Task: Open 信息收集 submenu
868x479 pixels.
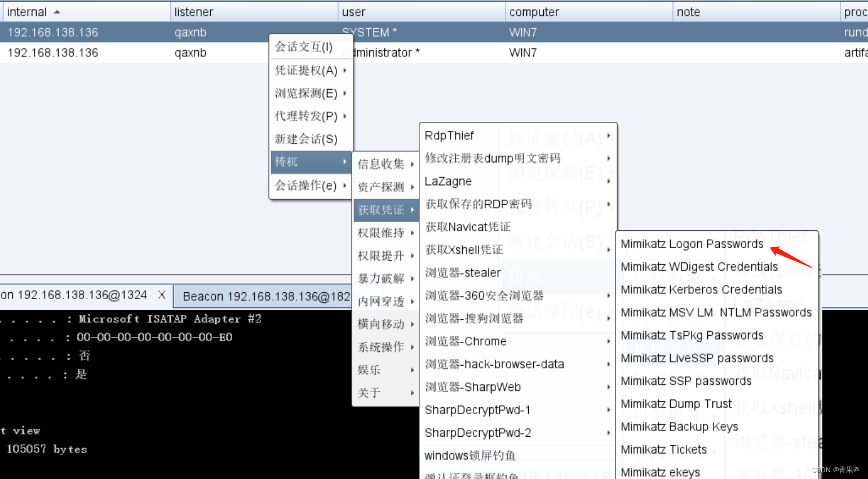Action: (386, 164)
